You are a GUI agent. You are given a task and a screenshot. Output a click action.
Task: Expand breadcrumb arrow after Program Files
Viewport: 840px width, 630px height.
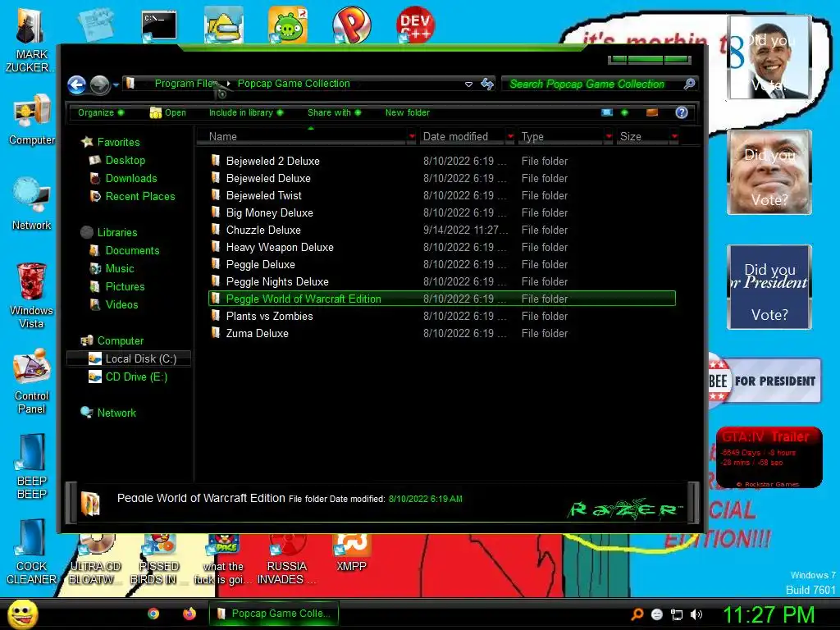tap(229, 84)
